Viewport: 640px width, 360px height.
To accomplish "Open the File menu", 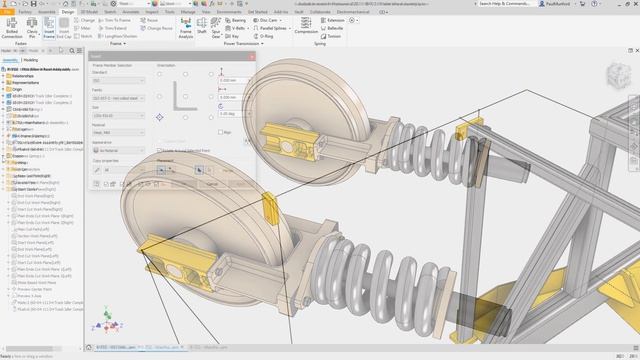I will point(7,12).
